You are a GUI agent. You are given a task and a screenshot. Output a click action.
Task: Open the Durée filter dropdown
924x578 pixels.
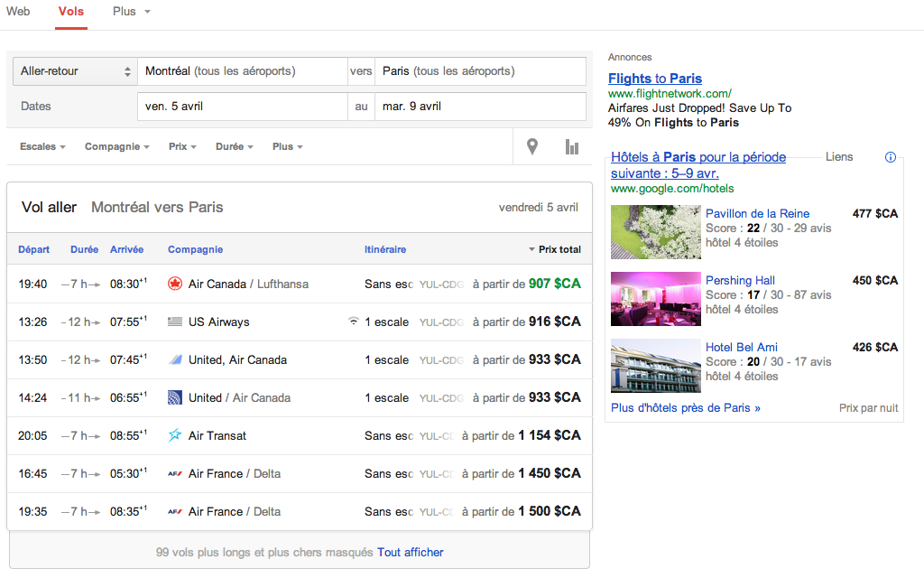coord(234,146)
